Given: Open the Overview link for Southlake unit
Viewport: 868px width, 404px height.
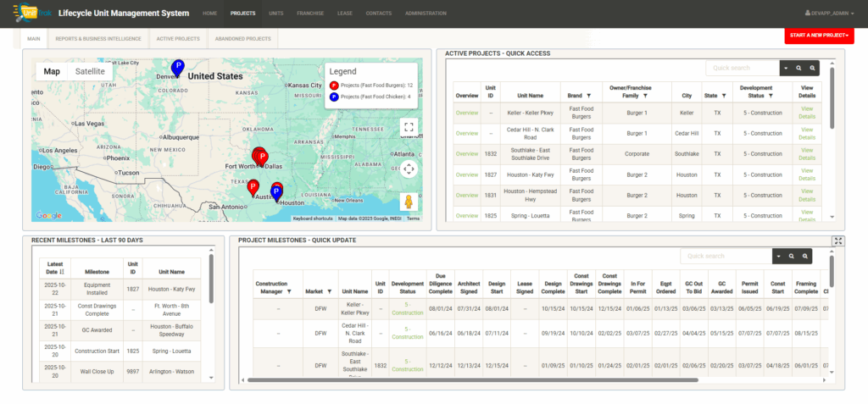Looking at the screenshot, I should click(467, 154).
